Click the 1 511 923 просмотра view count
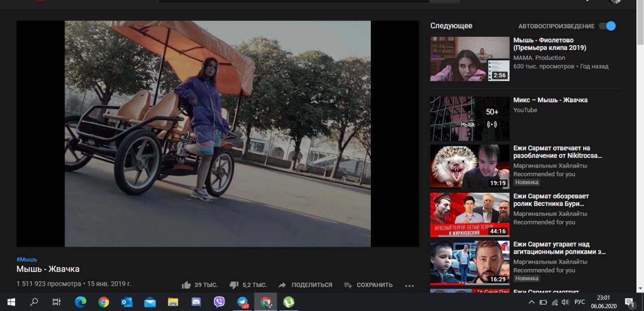644x311 pixels. (x=49, y=284)
